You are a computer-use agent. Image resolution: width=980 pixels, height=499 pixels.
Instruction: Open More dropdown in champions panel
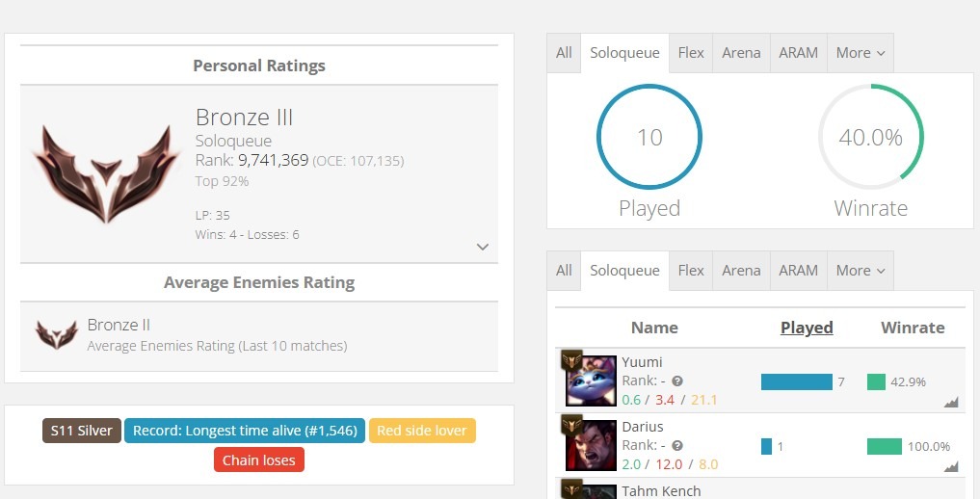[860, 271]
